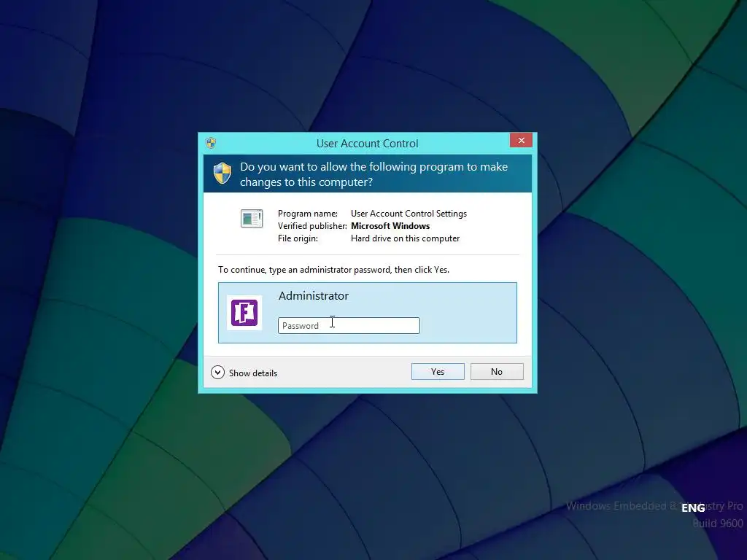Expand Show details chevron
This screenshot has height=560, width=747.
pos(217,373)
